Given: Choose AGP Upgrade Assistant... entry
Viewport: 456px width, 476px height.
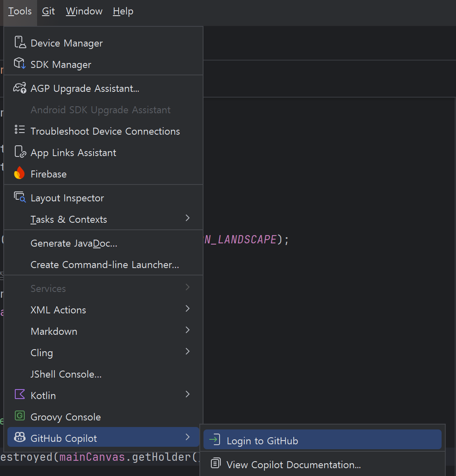Looking at the screenshot, I should click(103, 89).
